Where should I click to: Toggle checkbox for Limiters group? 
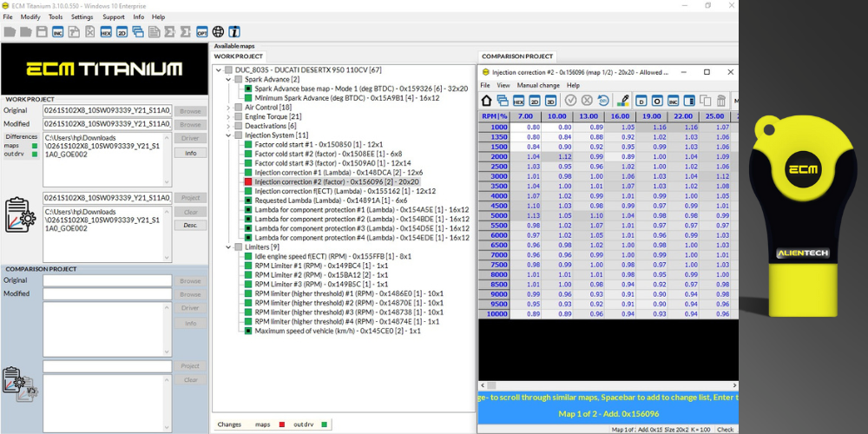pos(239,247)
